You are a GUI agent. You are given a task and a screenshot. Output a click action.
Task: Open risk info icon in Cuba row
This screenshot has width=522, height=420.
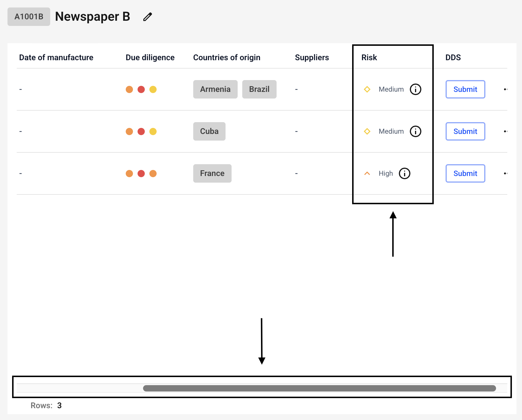pyautogui.click(x=415, y=131)
